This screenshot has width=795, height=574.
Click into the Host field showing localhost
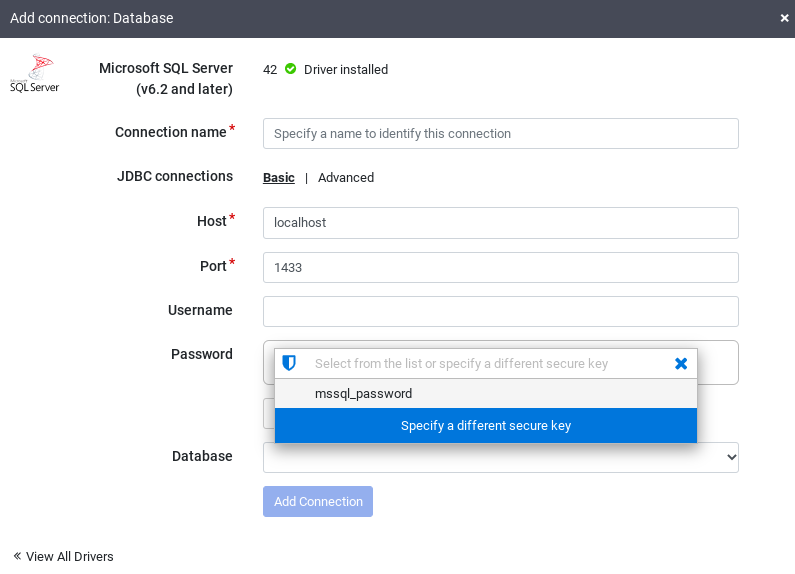click(500, 222)
